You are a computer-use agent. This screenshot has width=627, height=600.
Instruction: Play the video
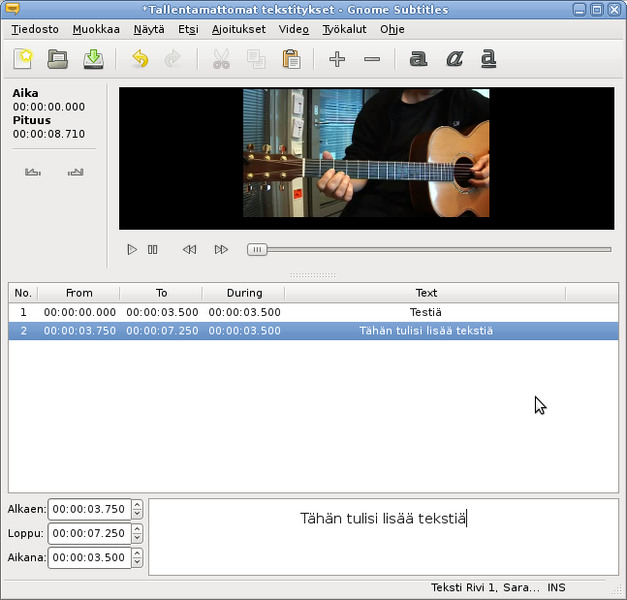tap(132, 250)
